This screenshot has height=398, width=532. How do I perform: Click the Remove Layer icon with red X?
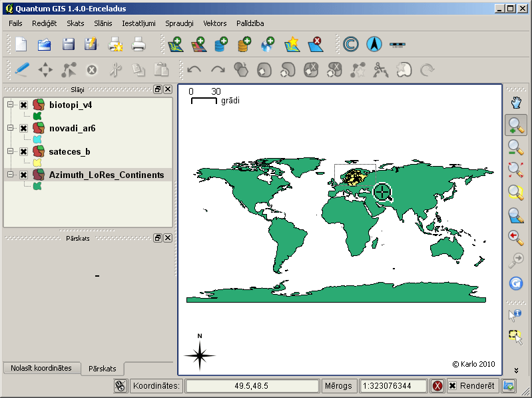coord(316,45)
